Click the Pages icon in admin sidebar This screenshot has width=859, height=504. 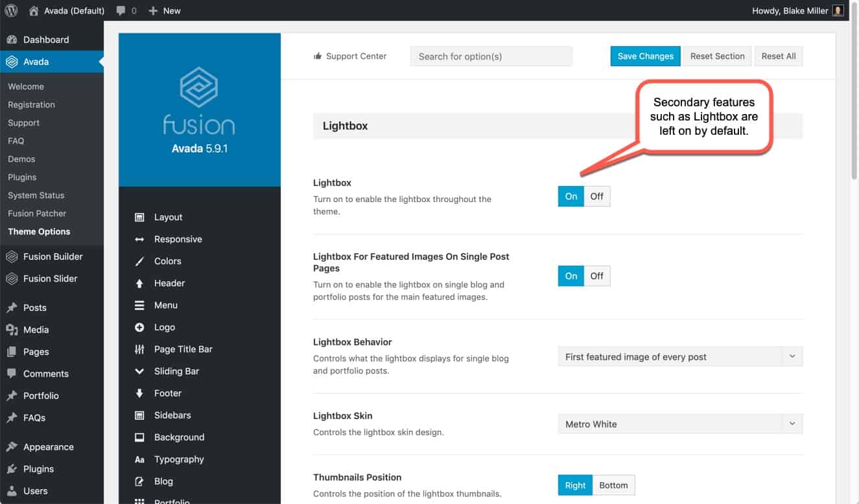pyautogui.click(x=12, y=352)
